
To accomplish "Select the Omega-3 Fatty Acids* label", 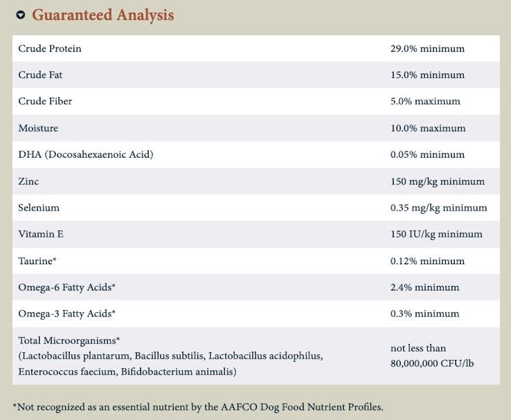I will (x=67, y=314).
